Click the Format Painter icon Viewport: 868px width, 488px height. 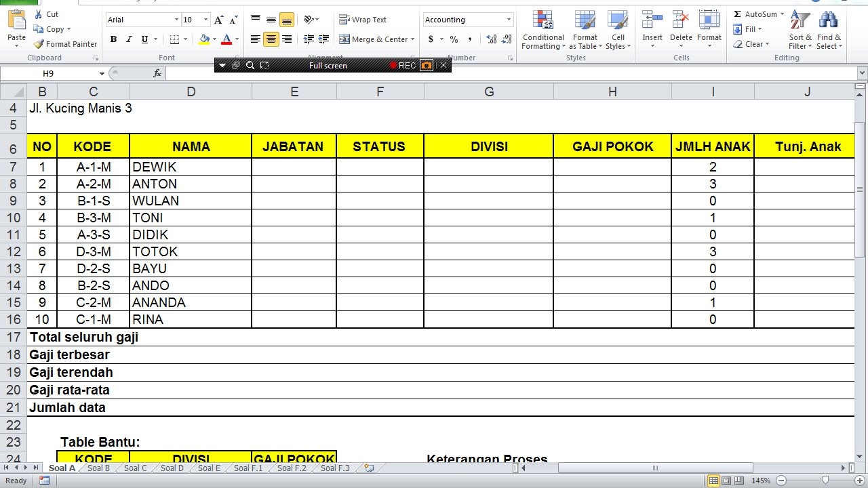39,44
